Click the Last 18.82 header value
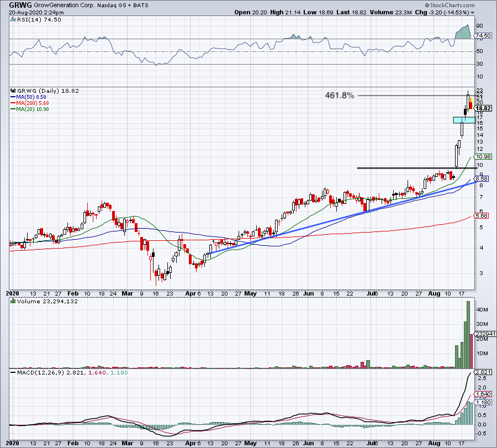The image size is (497, 448). point(351,12)
